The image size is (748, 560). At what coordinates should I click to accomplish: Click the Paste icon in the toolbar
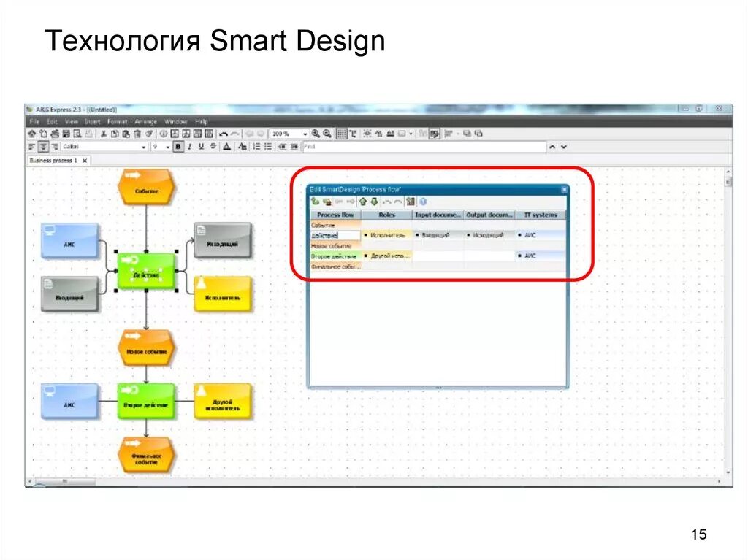click(126, 134)
